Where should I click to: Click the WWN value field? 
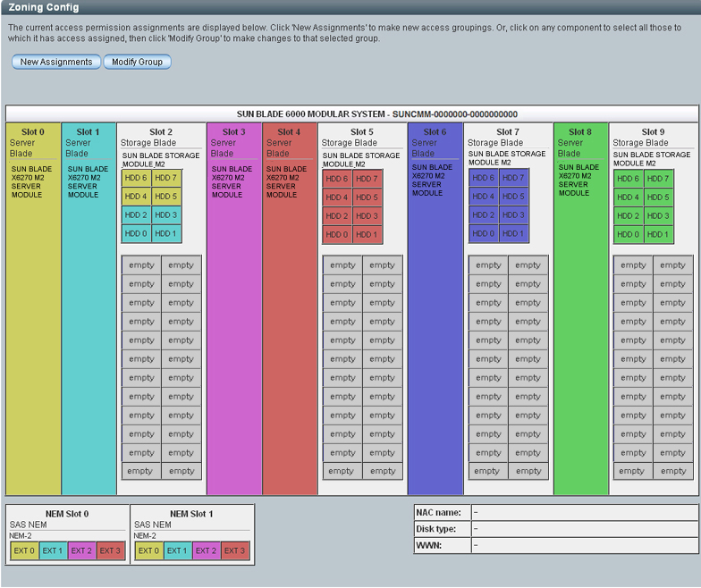click(585, 545)
